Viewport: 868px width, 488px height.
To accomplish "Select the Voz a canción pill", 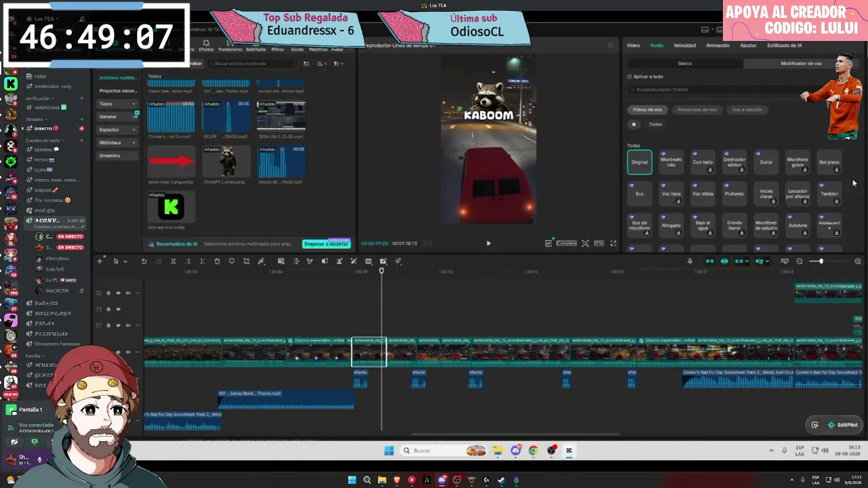I will pos(747,110).
